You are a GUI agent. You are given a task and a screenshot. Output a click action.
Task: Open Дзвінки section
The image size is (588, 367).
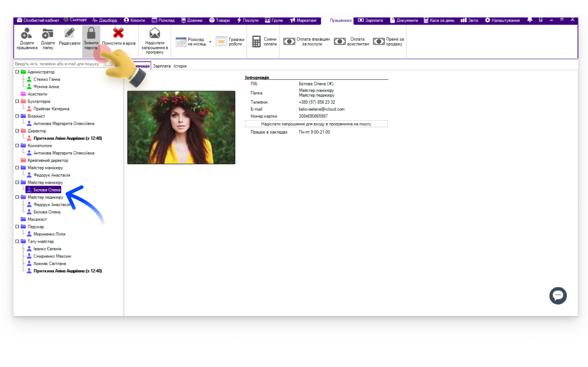pyautogui.click(x=192, y=20)
